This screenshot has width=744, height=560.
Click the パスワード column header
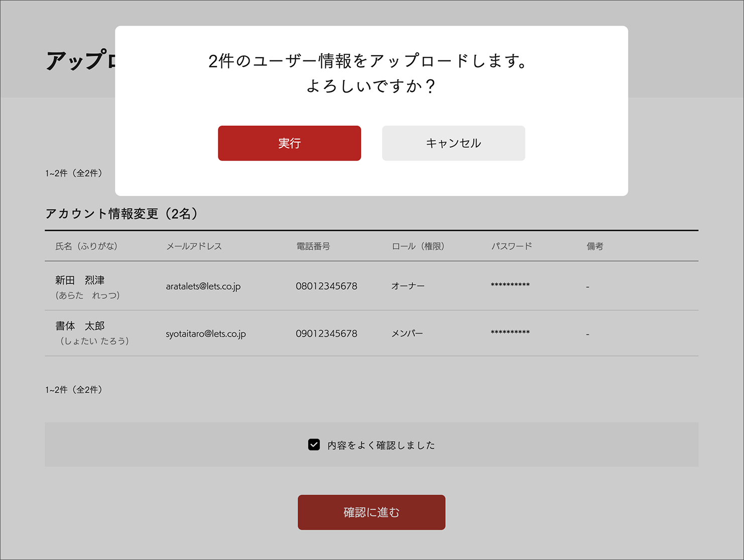point(511,246)
